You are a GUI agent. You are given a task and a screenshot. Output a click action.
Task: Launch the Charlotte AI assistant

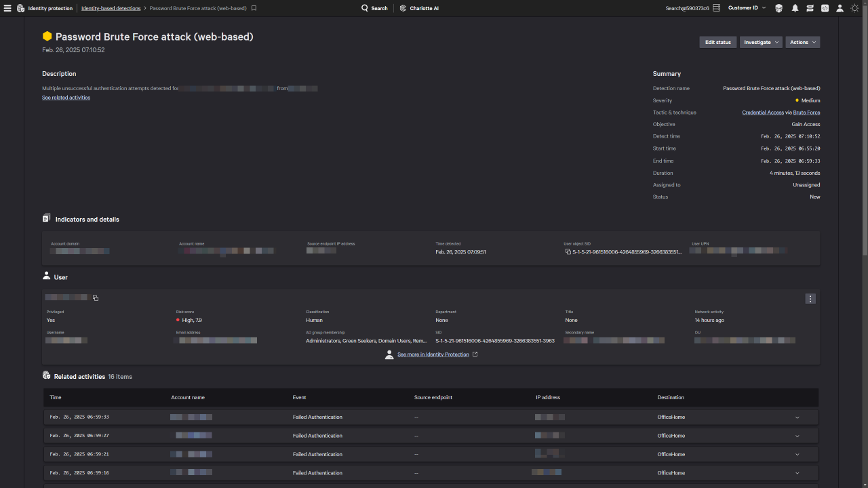[x=419, y=8]
